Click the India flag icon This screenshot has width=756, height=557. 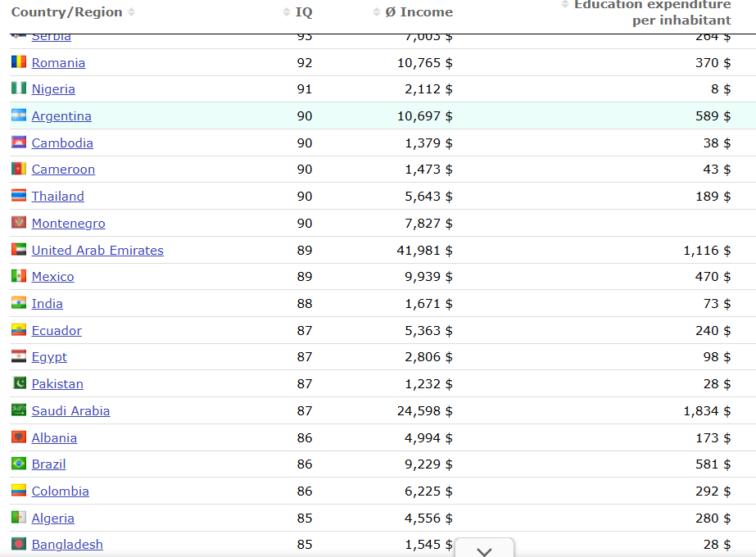click(x=19, y=303)
